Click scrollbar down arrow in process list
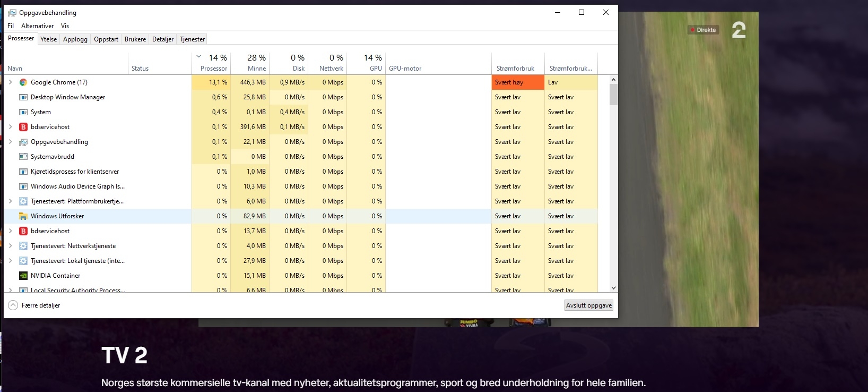 click(x=613, y=288)
